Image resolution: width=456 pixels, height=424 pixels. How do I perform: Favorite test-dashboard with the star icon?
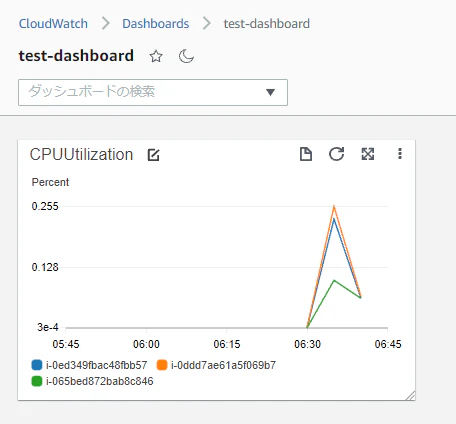coord(156,56)
